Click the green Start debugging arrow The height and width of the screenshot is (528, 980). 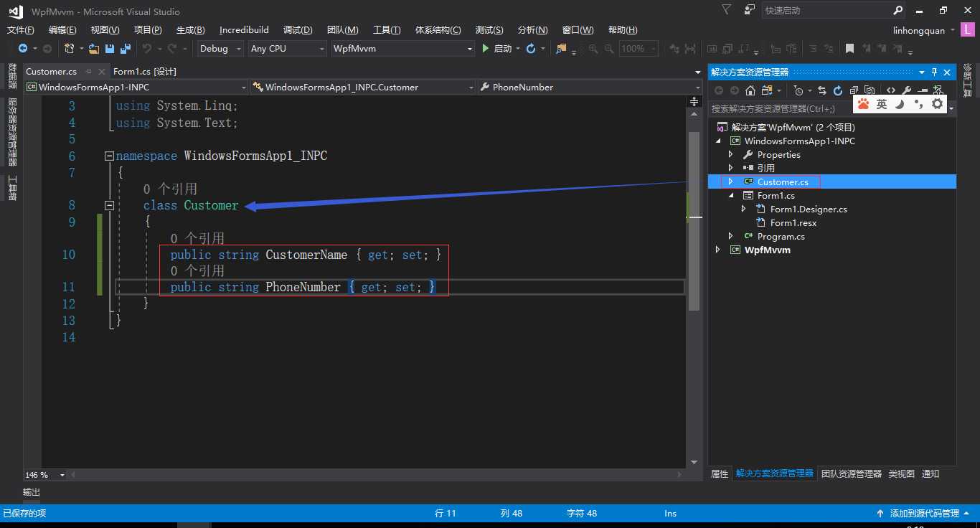pyautogui.click(x=486, y=48)
